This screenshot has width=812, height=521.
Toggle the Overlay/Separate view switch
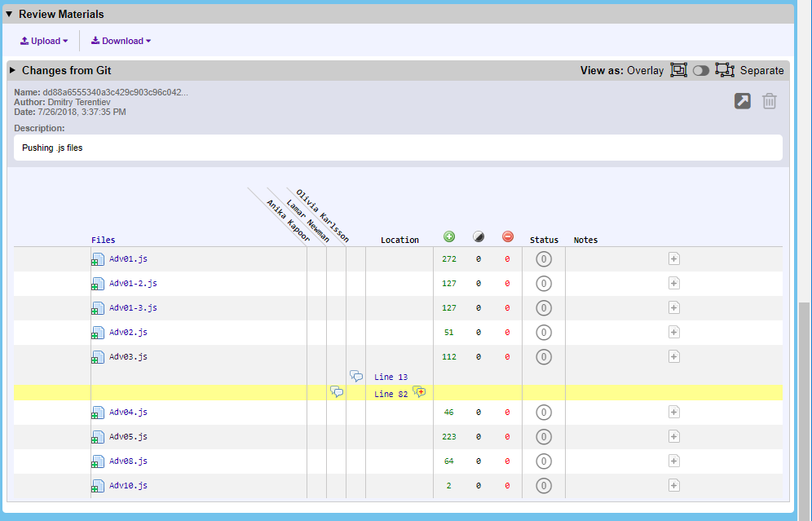tap(701, 70)
